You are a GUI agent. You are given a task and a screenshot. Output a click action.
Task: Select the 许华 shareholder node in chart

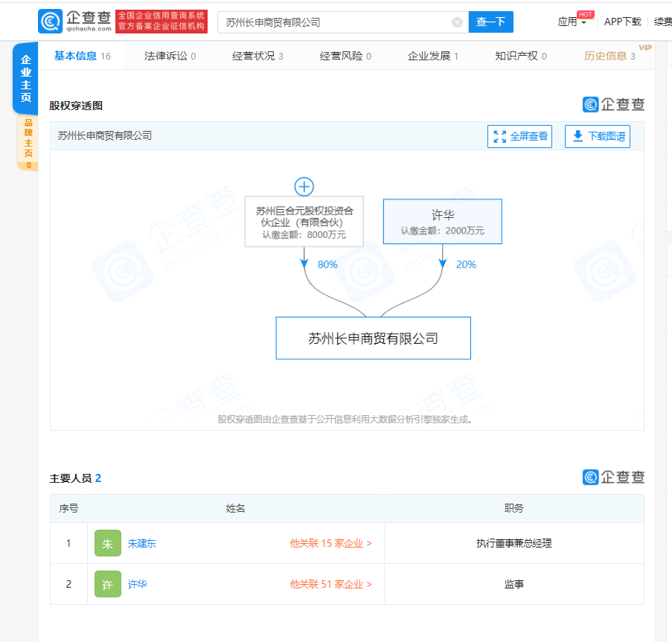pos(442,221)
